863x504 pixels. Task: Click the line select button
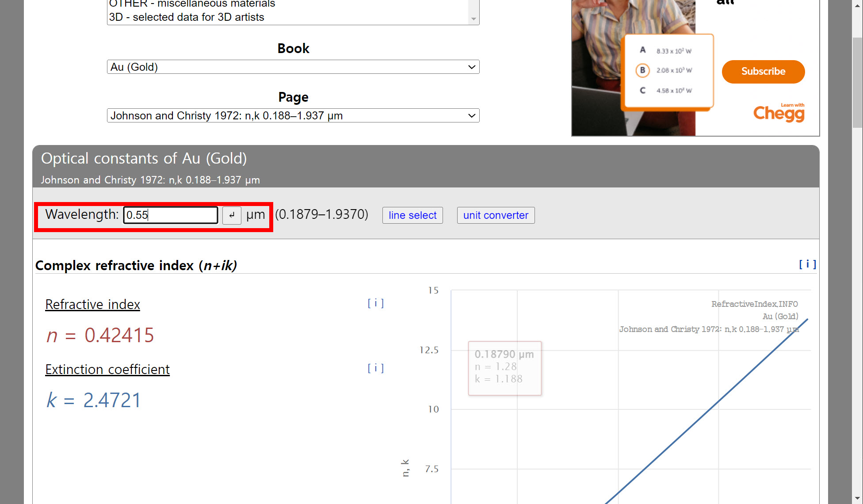click(x=412, y=215)
